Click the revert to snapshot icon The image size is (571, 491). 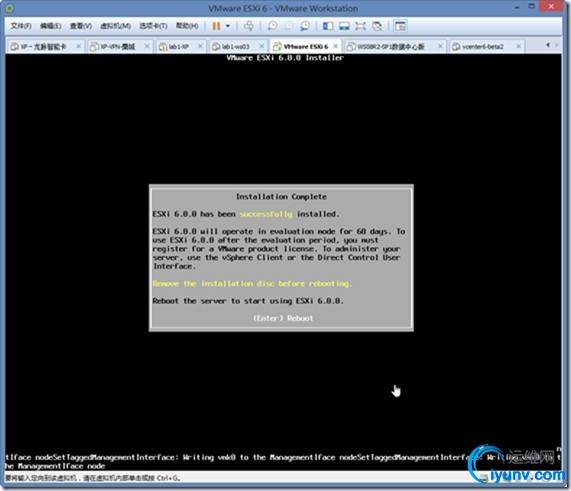click(x=288, y=26)
